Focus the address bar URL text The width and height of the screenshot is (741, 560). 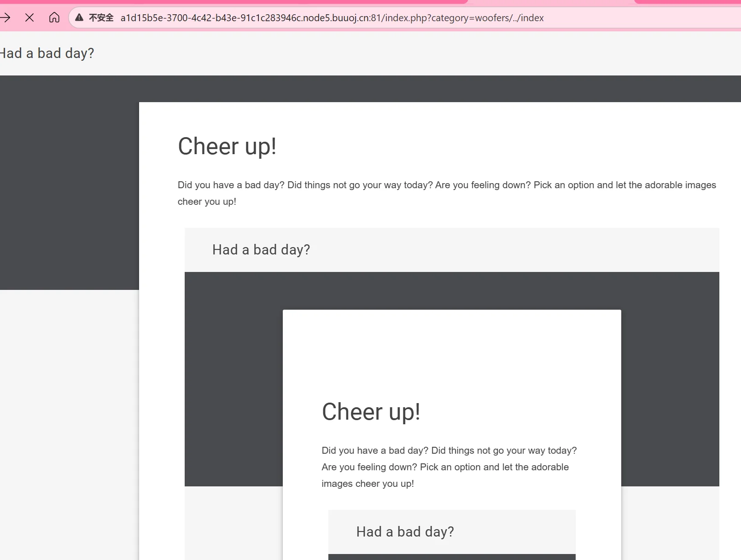(332, 18)
